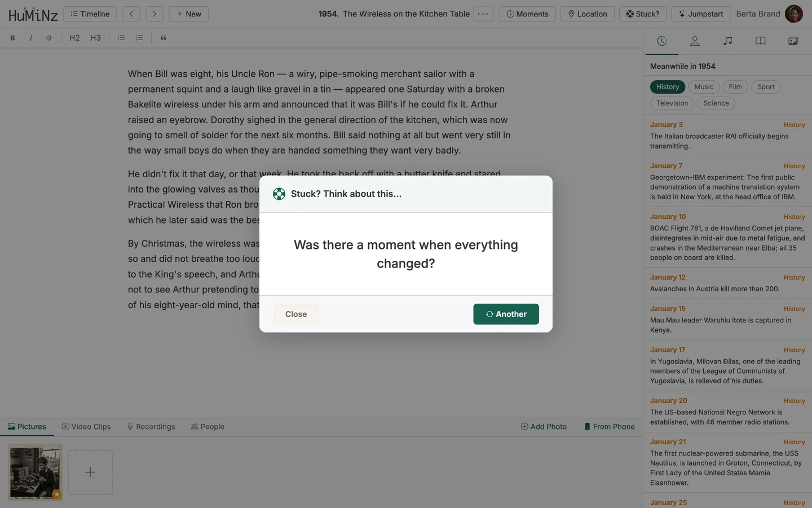This screenshot has width=812, height=508.
Task: Go to the next story arrow
Action: tap(154, 14)
